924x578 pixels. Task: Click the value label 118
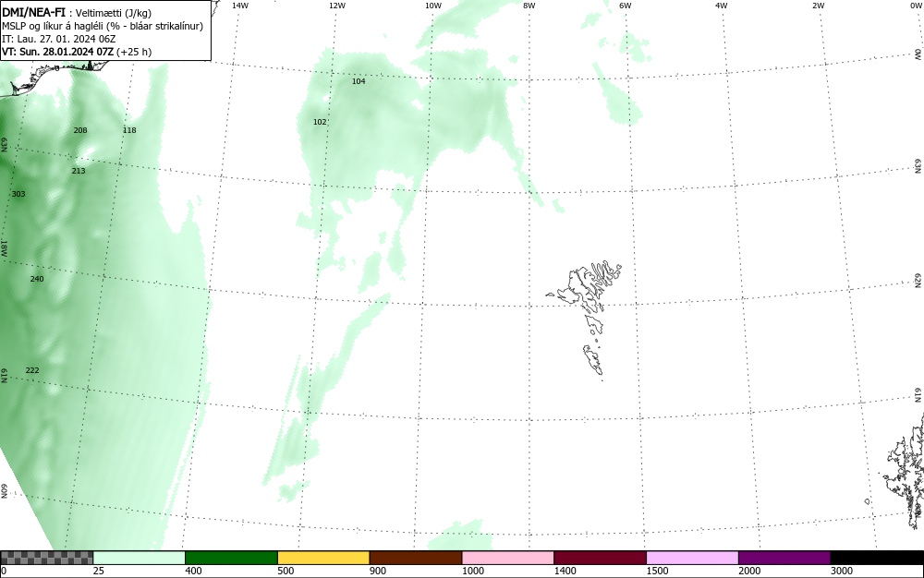point(129,130)
